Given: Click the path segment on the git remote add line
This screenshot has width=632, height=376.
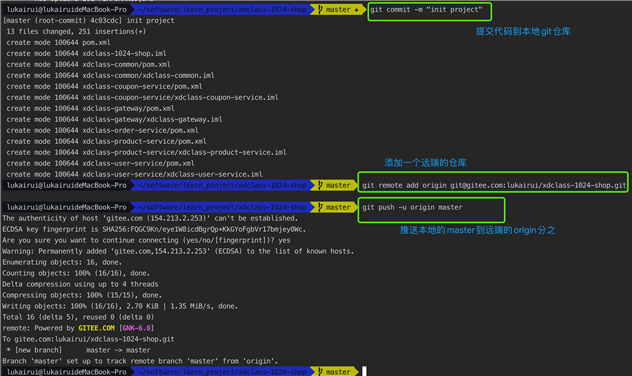Looking at the screenshot, I should click(x=222, y=185).
